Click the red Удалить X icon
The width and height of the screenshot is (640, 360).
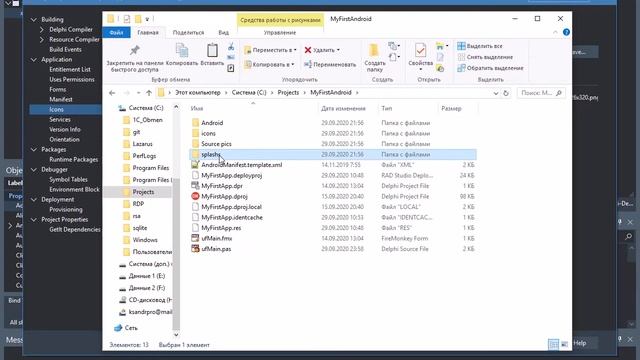(x=308, y=50)
